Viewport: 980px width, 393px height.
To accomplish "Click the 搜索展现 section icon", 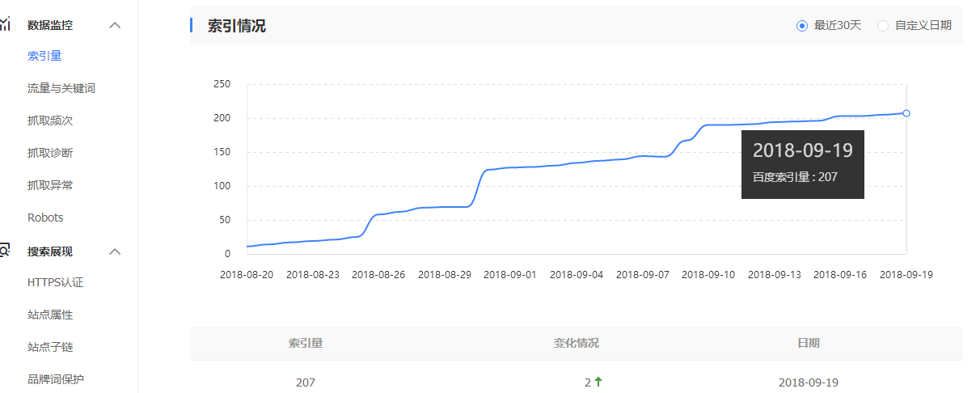I will tap(5, 251).
